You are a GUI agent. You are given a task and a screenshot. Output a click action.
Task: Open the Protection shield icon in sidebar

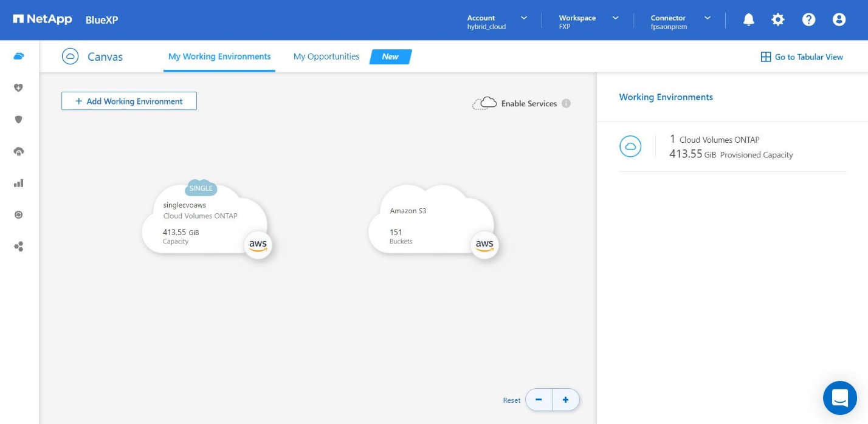click(19, 120)
